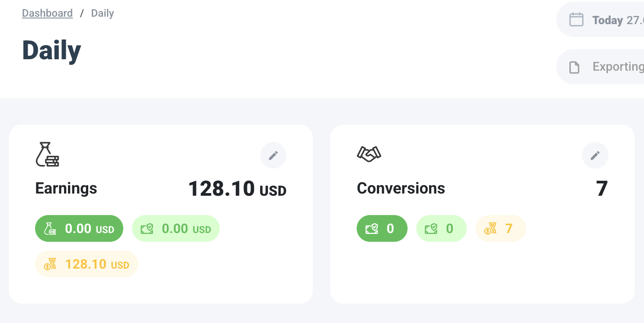Click the hourglass icon in pending conversions
The width and height of the screenshot is (644, 323).
click(x=490, y=228)
